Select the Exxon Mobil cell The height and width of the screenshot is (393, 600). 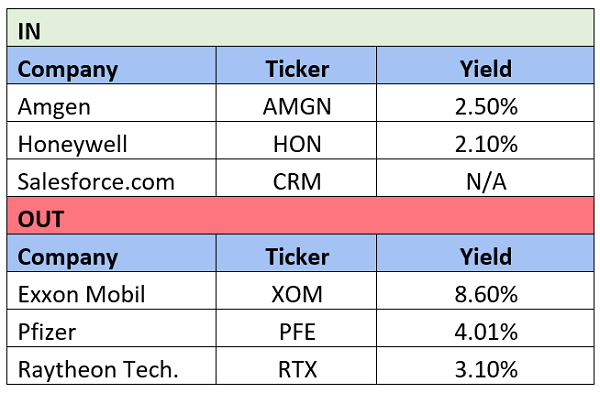pos(111,291)
